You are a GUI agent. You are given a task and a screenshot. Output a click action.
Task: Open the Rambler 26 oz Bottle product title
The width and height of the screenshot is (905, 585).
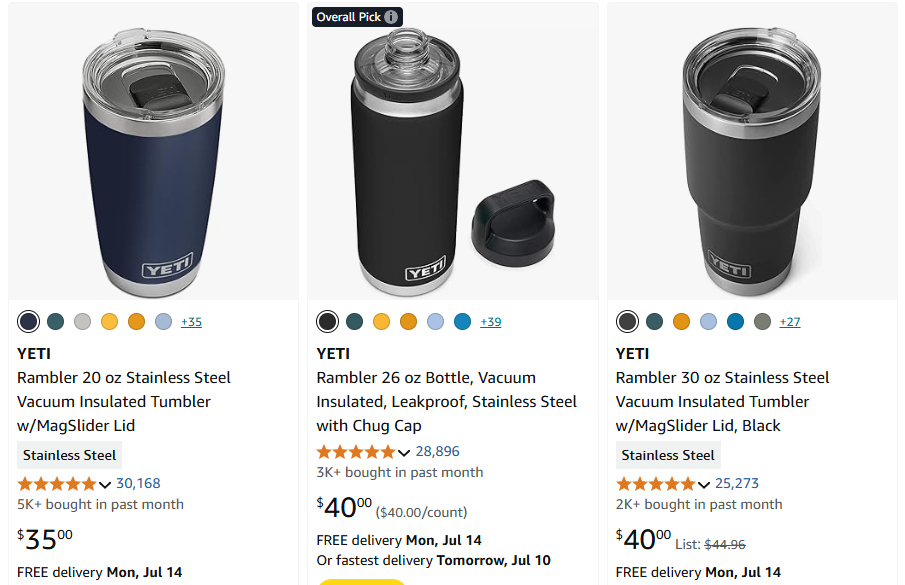(x=446, y=401)
